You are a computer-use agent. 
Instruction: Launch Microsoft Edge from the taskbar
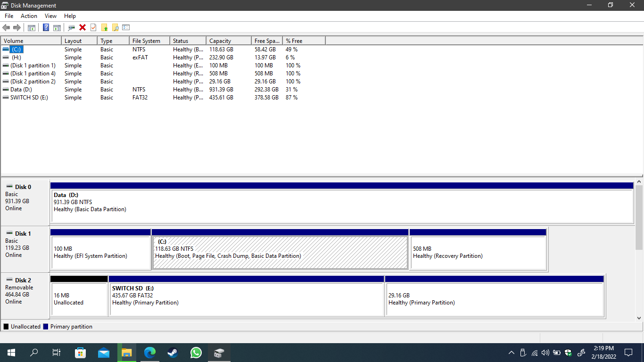pyautogui.click(x=149, y=353)
